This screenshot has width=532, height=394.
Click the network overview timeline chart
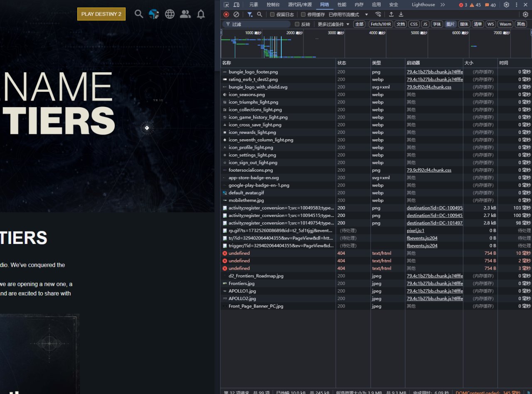(x=376, y=44)
